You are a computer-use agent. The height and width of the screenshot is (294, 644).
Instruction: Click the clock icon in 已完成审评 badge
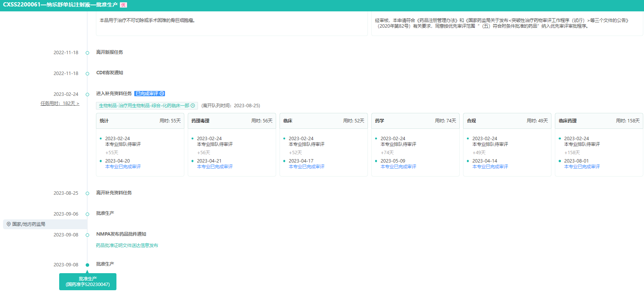pos(162,94)
